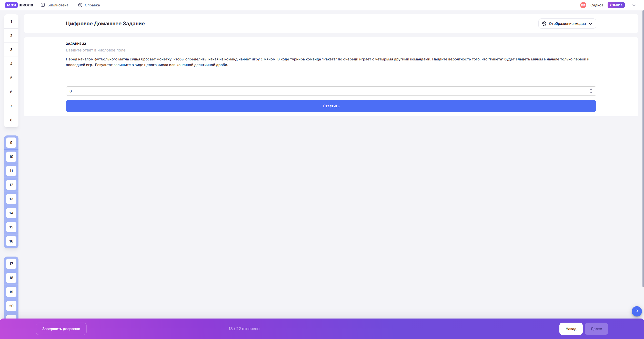Click the СВ user avatar
Image resolution: width=644 pixels, height=339 pixels.
click(583, 5)
